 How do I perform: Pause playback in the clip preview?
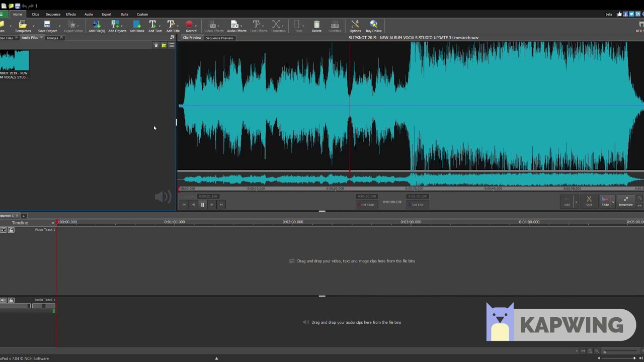203,205
